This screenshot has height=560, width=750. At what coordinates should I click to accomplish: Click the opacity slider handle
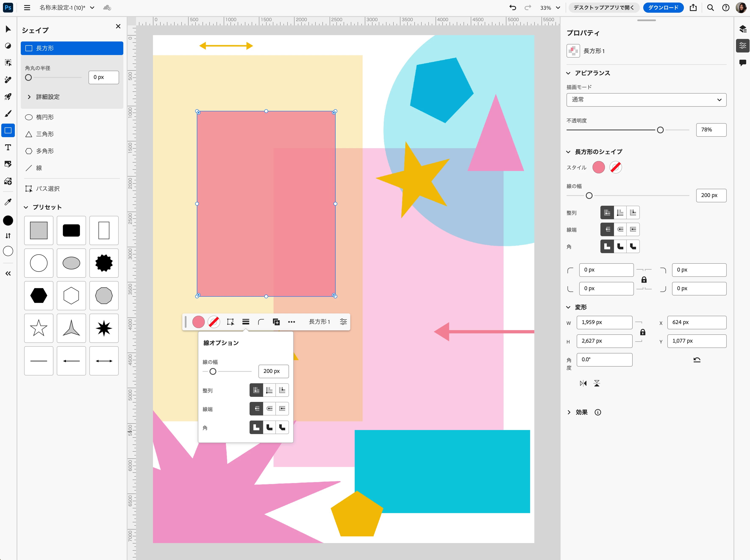660,130
